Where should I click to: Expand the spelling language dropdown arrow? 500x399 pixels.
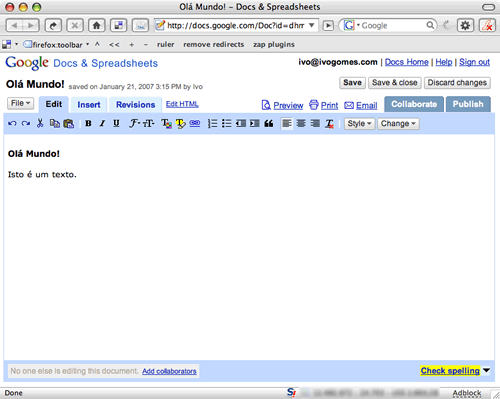486,370
